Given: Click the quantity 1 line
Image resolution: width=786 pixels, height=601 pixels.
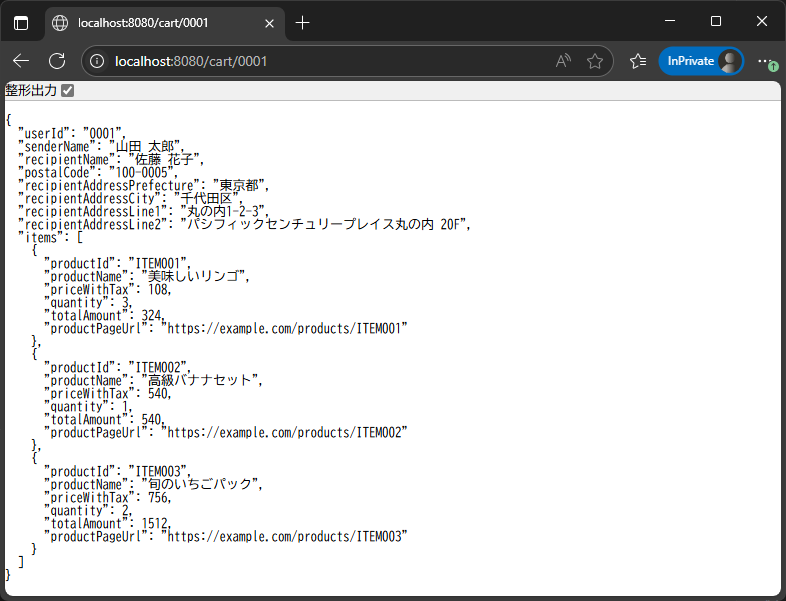Looking at the screenshot, I should click(x=88, y=407).
